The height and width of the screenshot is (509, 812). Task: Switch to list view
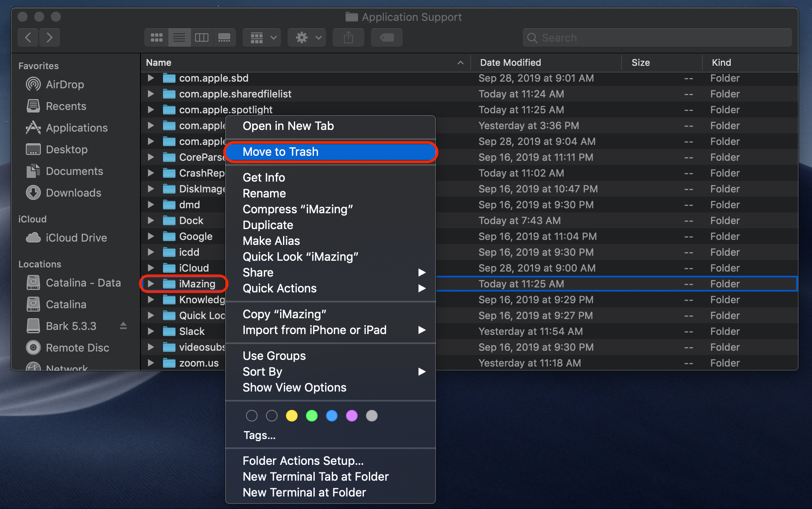tap(179, 37)
